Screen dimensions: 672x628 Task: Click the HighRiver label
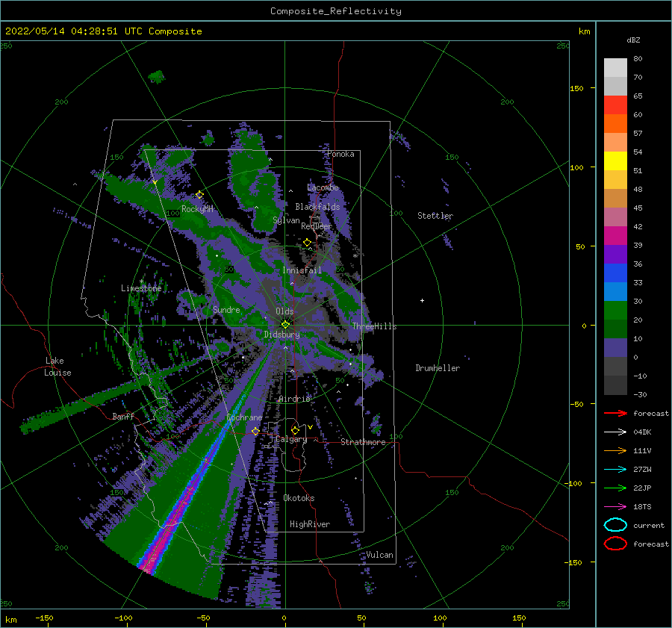pos(310,524)
